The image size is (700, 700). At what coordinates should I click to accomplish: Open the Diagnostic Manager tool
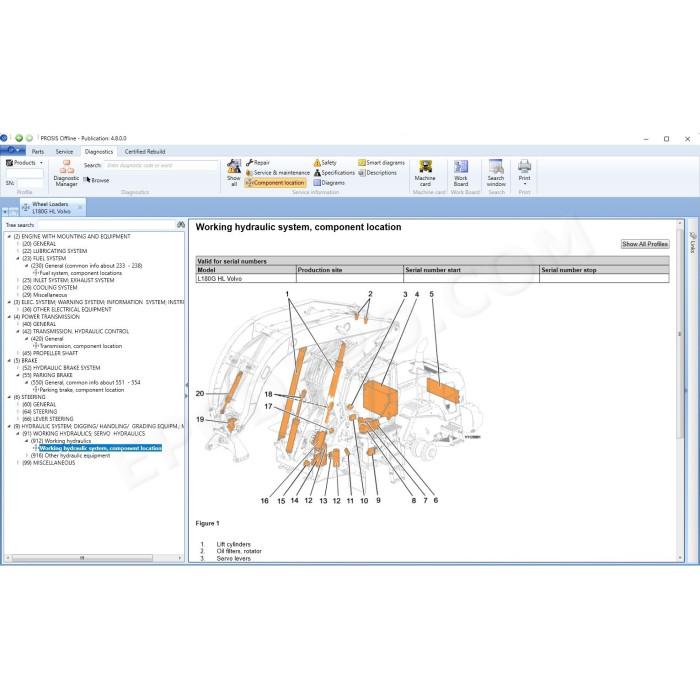tap(66, 173)
